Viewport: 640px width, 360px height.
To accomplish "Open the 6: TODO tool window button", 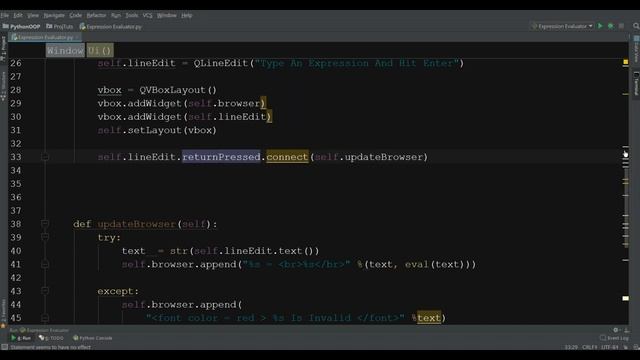I will (x=51, y=338).
